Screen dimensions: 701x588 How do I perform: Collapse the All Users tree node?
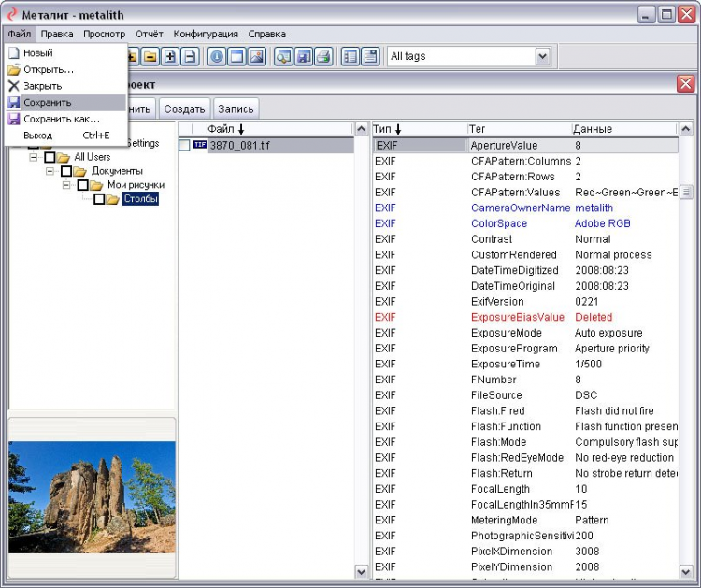34,157
